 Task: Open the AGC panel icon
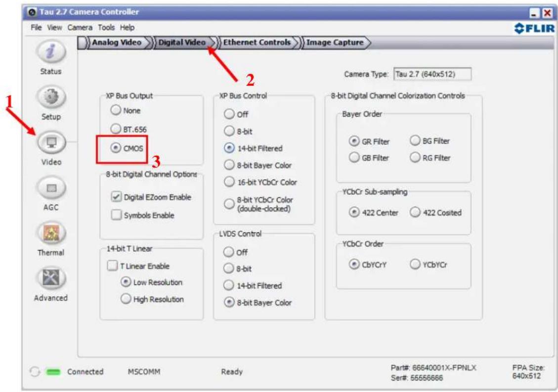[51, 188]
